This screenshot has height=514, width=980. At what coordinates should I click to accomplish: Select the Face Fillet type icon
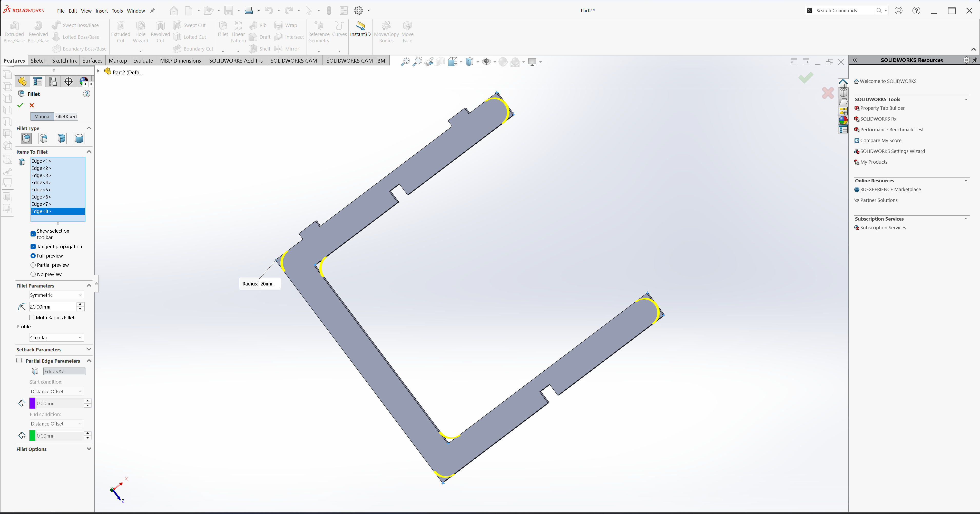[61, 139]
